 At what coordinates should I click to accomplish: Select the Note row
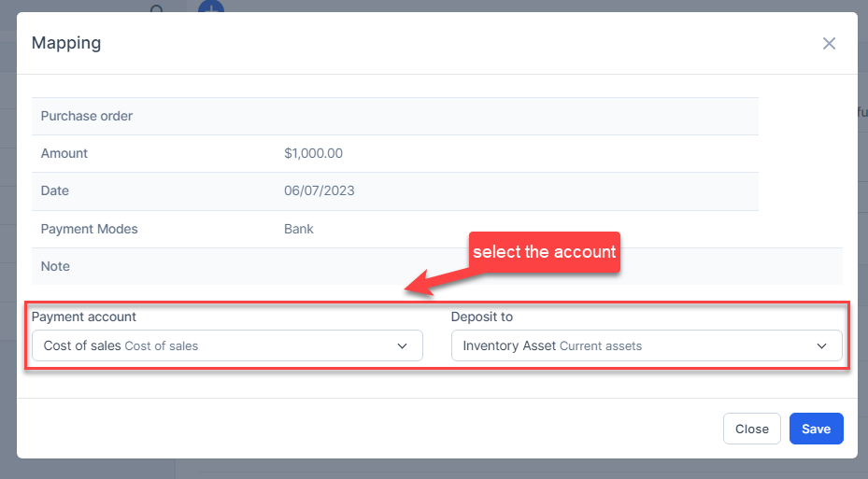437,267
